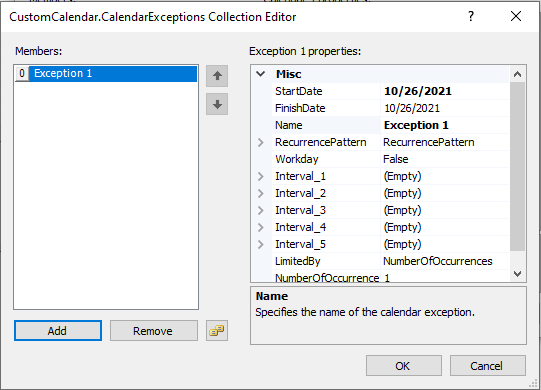Toggle property pages icon button
This screenshot has height=390, width=541.
(x=217, y=331)
